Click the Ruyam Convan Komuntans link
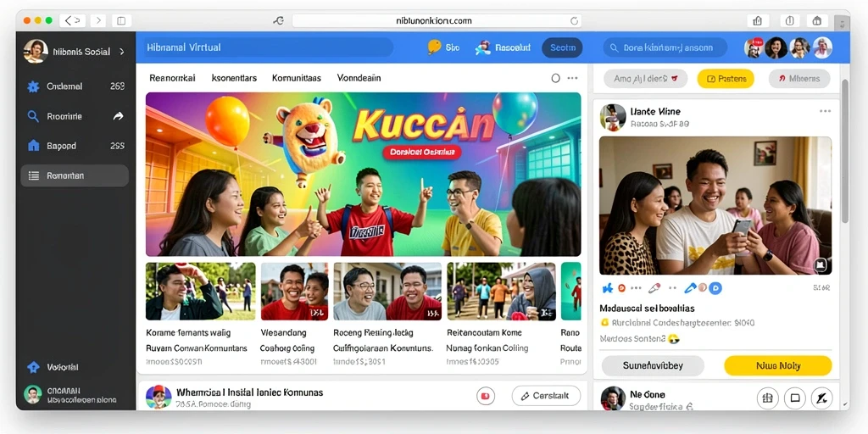Image resolution: width=868 pixels, height=434 pixels. tap(197, 348)
